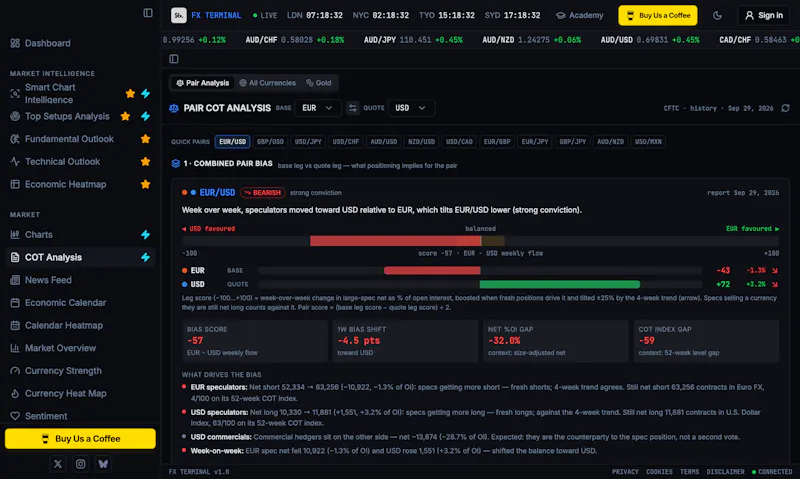Click the green USD quote leg bar
Viewport: 800px width, 479px height.
coord(560,284)
